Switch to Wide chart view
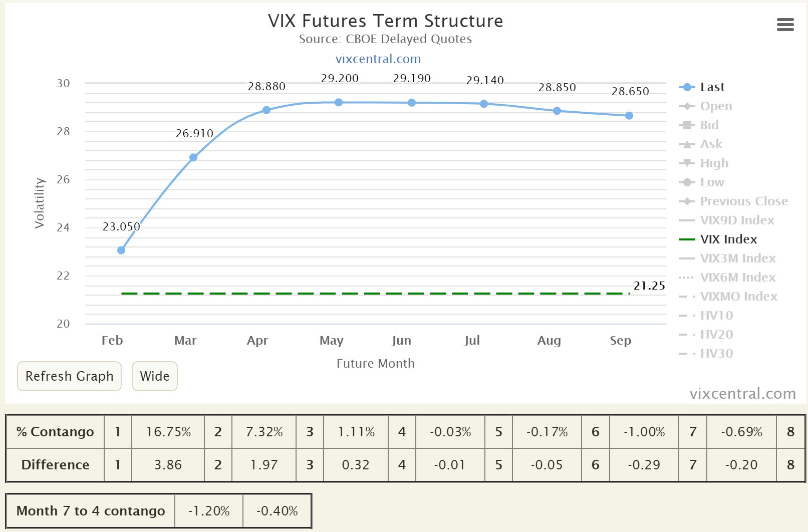 tap(154, 376)
